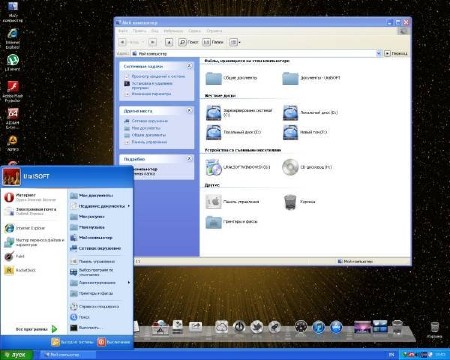Open the Views dropdown on the toolbar
Screen dimensions: 450x360
pos(235,42)
